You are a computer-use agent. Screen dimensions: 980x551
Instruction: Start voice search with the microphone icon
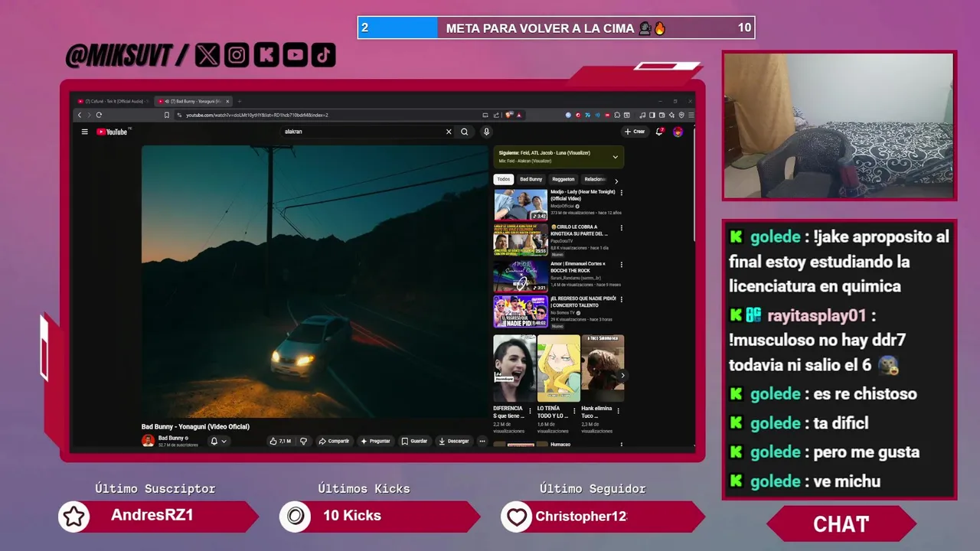pyautogui.click(x=486, y=132)
